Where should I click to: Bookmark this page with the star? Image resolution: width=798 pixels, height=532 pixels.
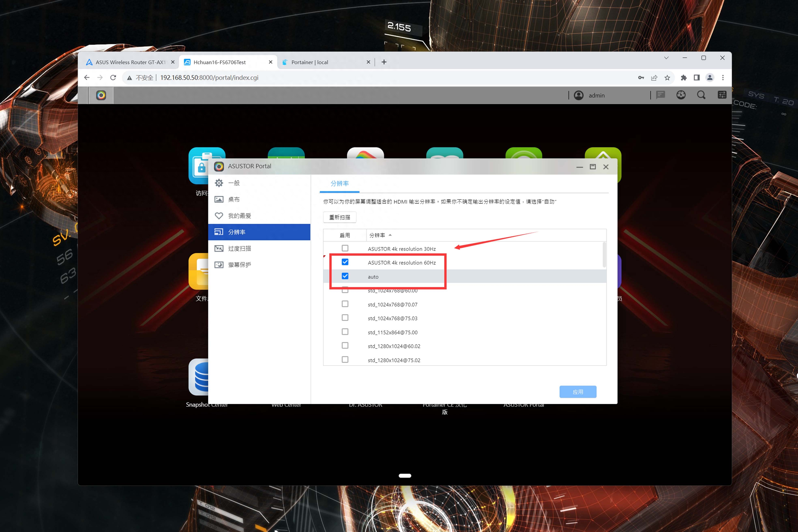(667, 78)
